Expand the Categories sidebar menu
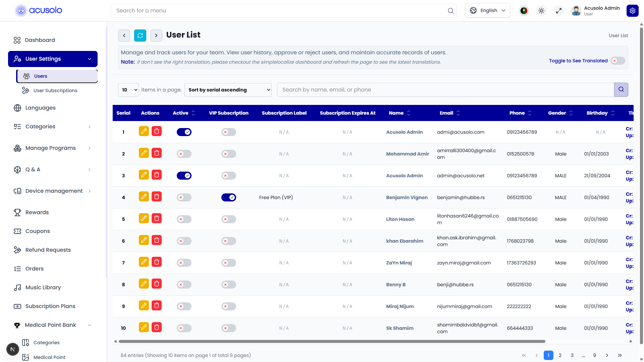The width and height of the screenshot is (644, 362). [x=53, y=127]
